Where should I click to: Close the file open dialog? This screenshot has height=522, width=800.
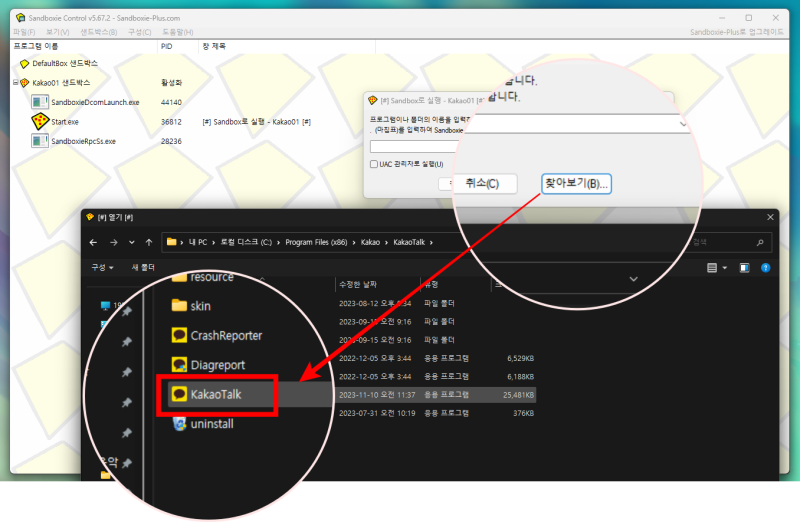click(770, 217)
